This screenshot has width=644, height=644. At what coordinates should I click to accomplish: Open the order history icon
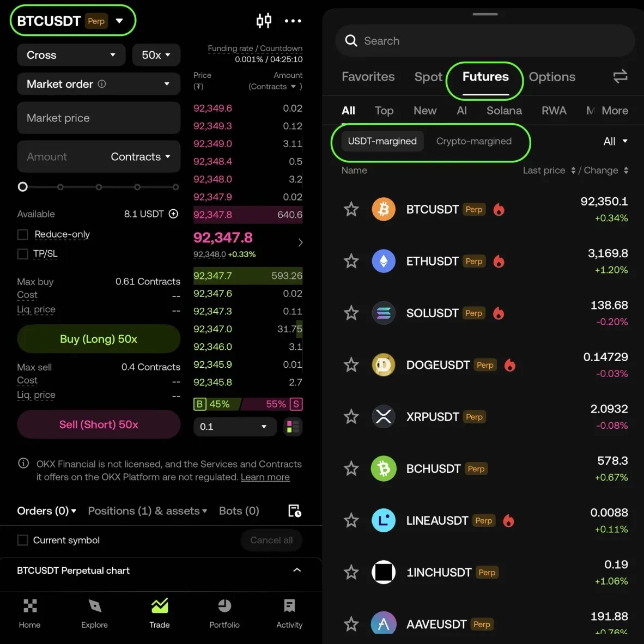point(294,511)
